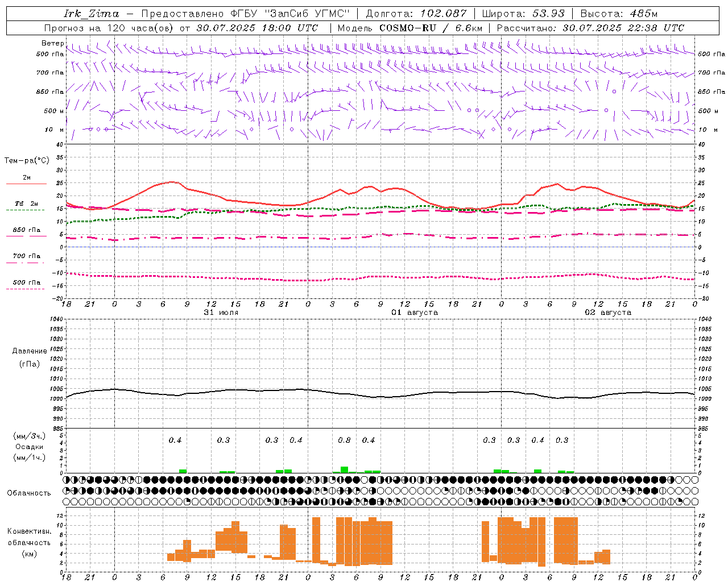Click the Широта: 53.93 value in header
Image resolution: width=728 pixels, height=582 pixels.
pos(523,14)
